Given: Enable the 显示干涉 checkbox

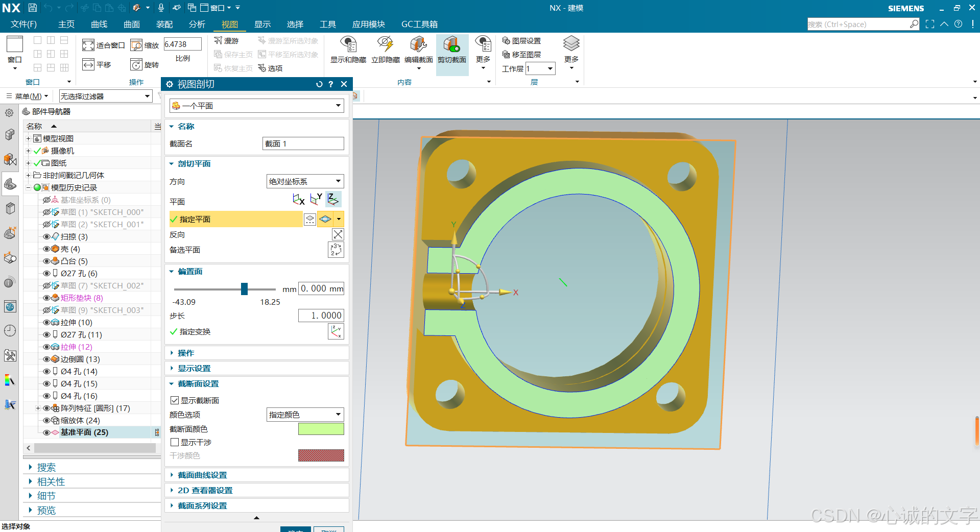Looking at the screenshot, I should [175, 442].
